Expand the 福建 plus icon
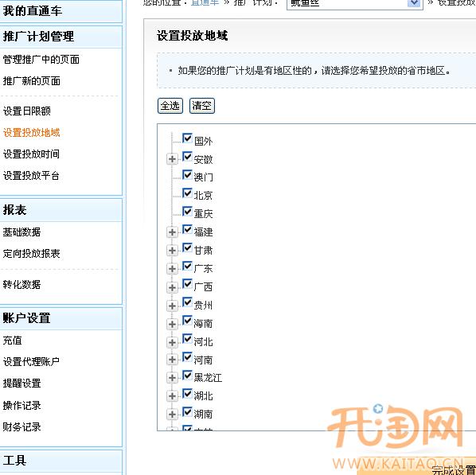This screenshot has height=475, width=476. click(172, 232)
